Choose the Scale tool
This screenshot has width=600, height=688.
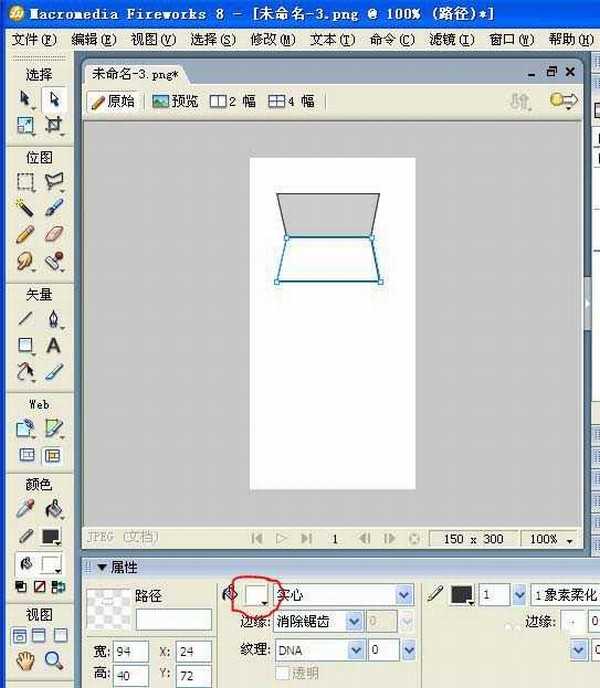pyautogui.click(x=25, y=125)
